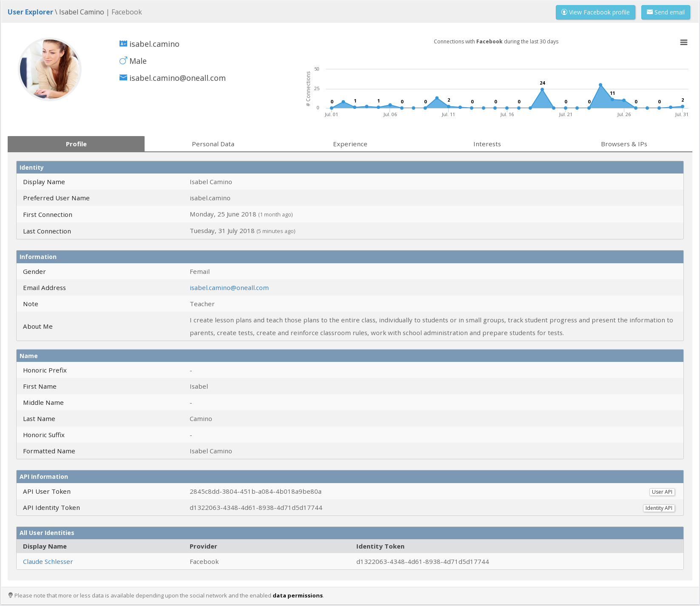
Task: Open the Browsers & IPs tab
Action: click(624, 144)
